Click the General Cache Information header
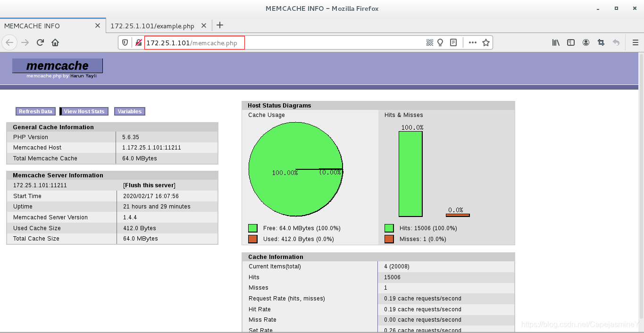Viewport: 644px width, 333px height. pyautogui.click(x=53, y=127)
